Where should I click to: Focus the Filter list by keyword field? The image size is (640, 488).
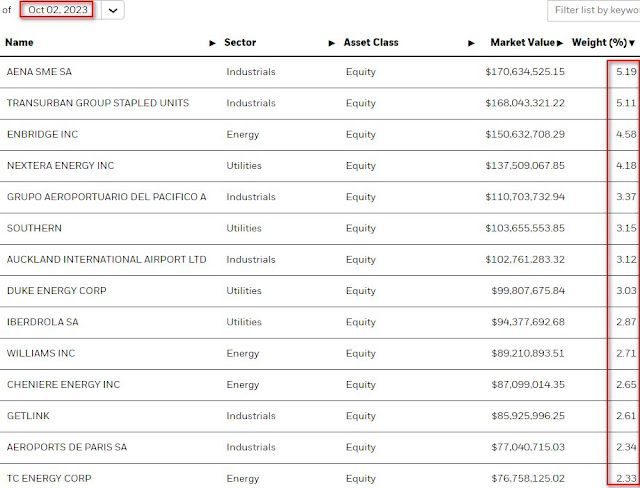point(594,10)
